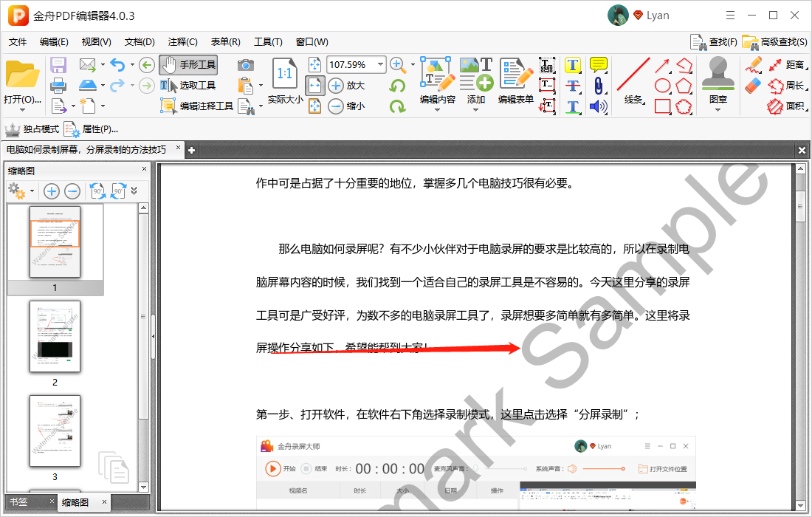Select the sticky note comment tool
Screen dimensions: 812x517
click(598, 65)
